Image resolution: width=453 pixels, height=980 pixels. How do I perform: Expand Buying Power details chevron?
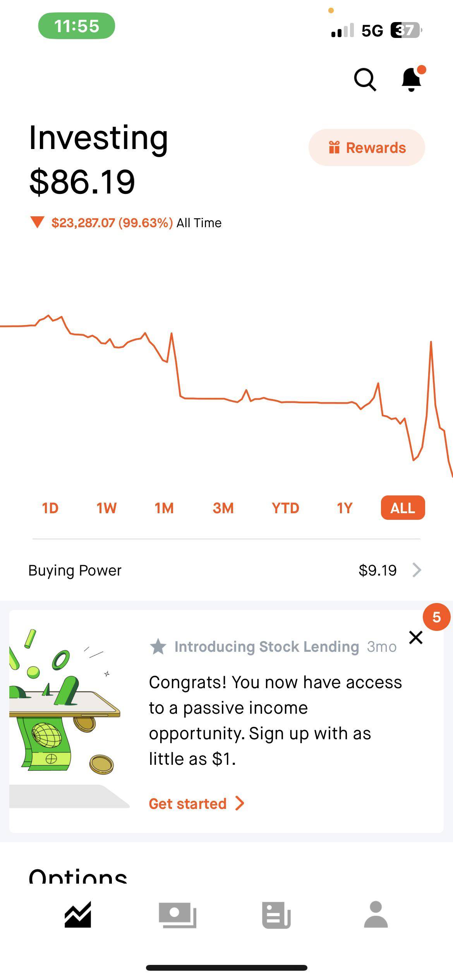[x=417, y=570]
